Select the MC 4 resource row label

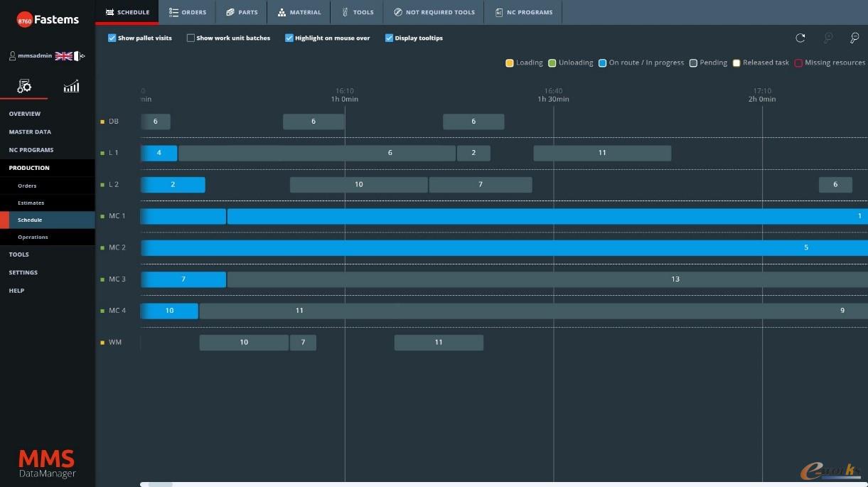click(117, 311)
